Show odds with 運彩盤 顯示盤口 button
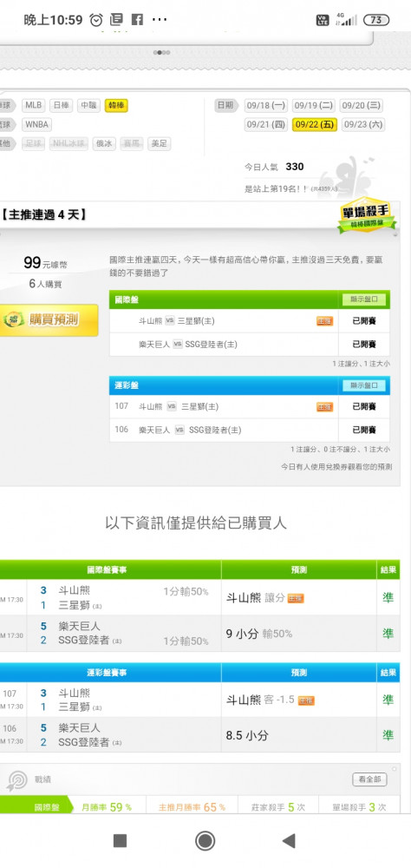The image size is (411, 868). click(364, 385)
